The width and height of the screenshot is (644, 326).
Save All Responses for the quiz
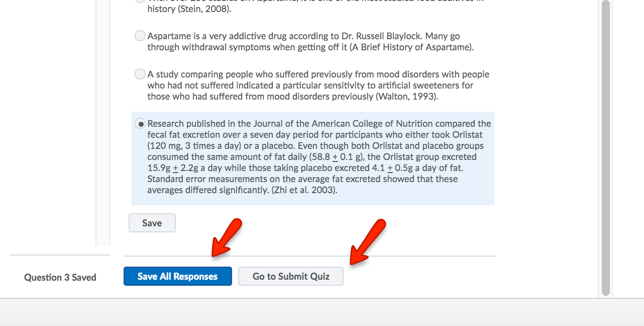178,276
